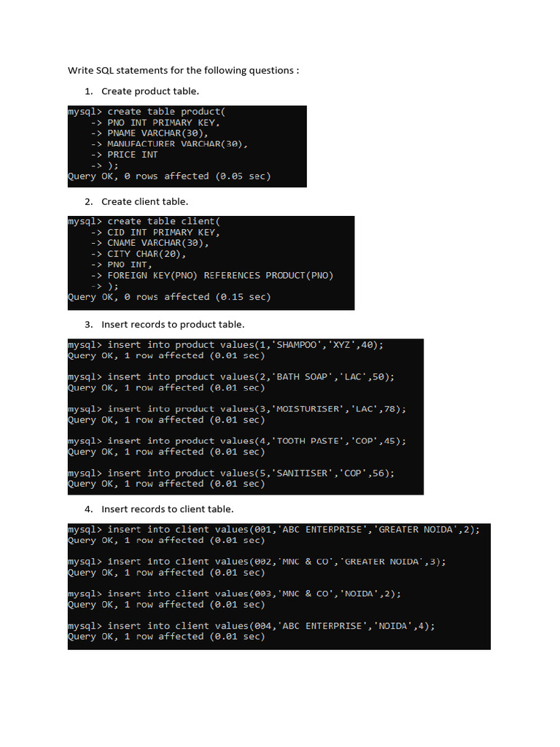Click the 'create table client(' command line

pos(144,222)
